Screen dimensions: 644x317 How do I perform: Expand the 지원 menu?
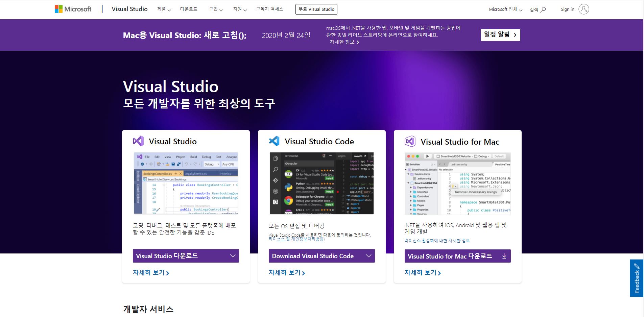tap(240, 9)
